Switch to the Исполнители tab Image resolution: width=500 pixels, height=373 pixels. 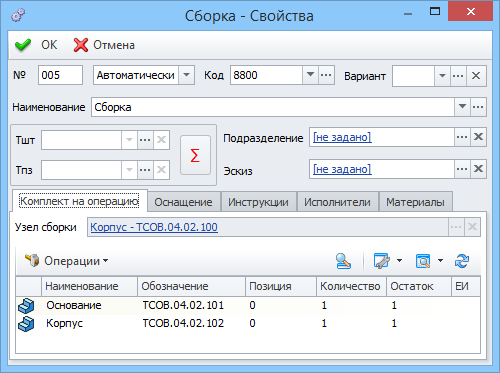337,202
